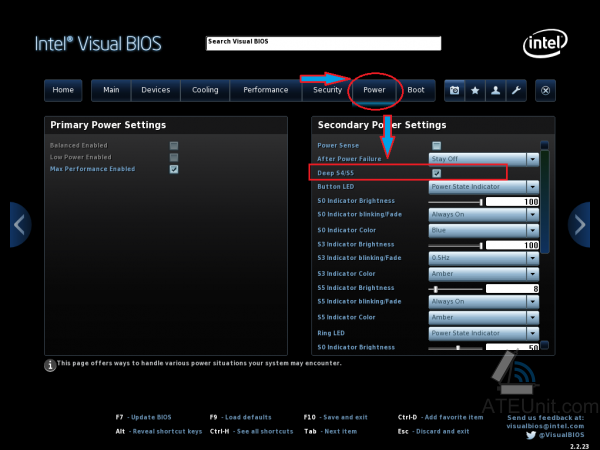Image resolution: width=600 pixels, height=450 pixels.
Task: Enable the Power Sense checkbox
Action: (x=436, y=145)
